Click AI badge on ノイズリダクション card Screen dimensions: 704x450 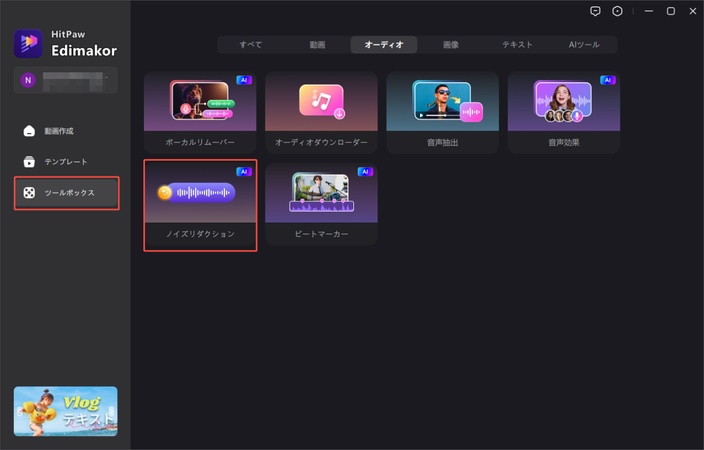pyautogui.click(x=244, y=172)
